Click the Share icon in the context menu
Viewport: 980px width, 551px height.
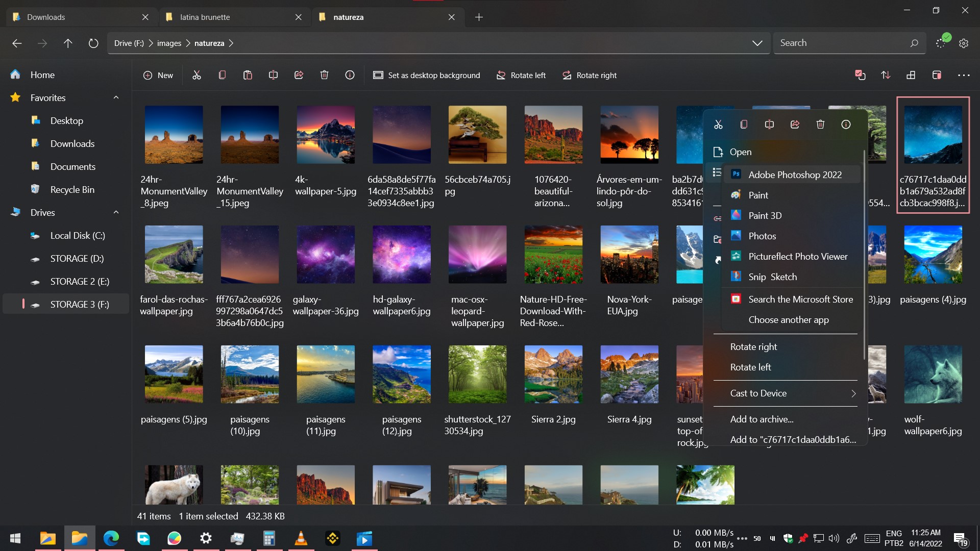(795, 124)
